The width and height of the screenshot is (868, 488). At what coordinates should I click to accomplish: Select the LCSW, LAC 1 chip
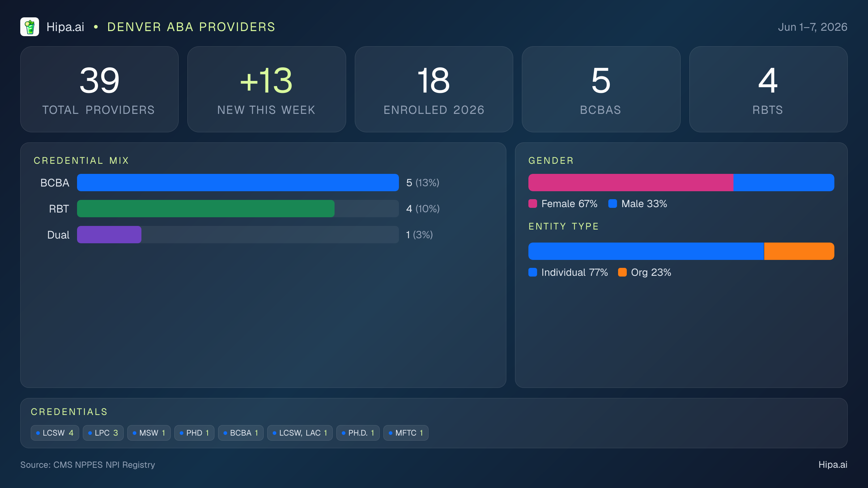coord(300,433)
